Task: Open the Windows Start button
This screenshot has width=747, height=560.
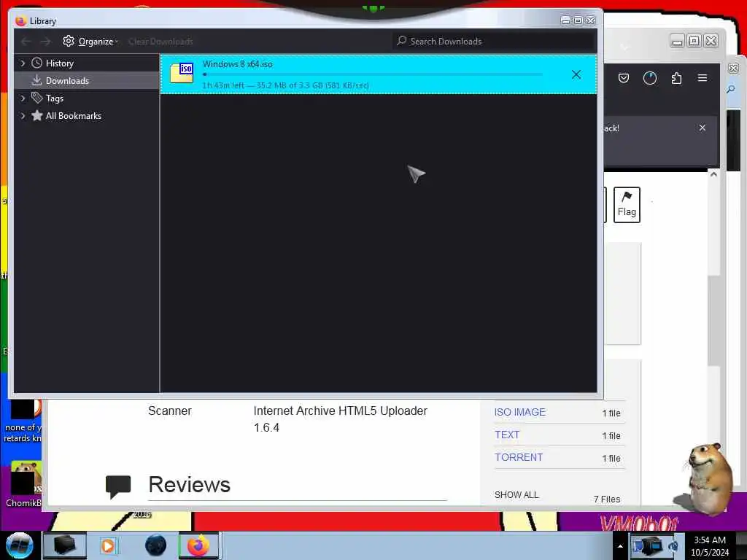Action: point(19,545)
